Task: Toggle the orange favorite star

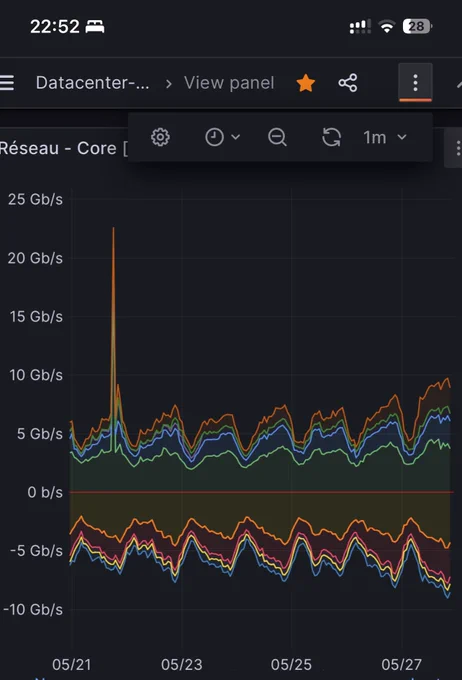Action: pos(306,83)
